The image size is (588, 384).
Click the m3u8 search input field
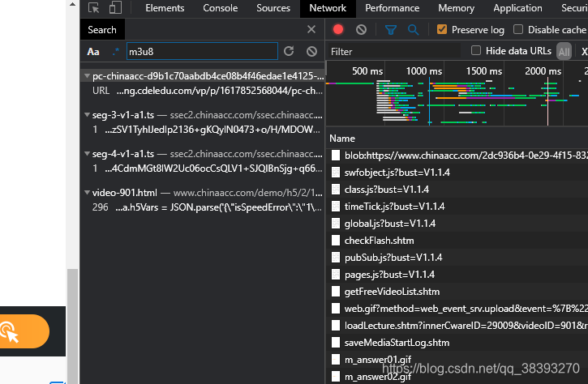[202, 51]
